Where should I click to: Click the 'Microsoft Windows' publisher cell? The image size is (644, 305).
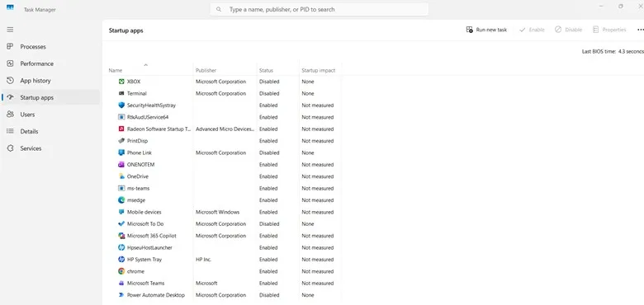coord(218,212)
